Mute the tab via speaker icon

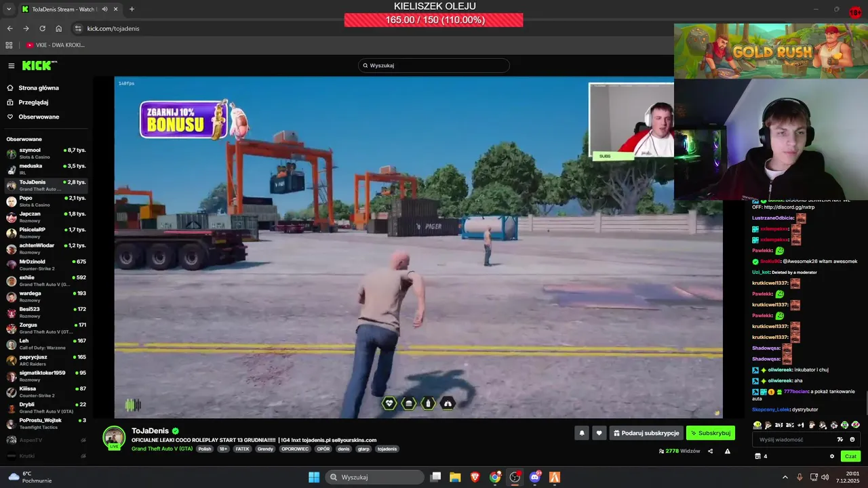click(x=105, y=9)
